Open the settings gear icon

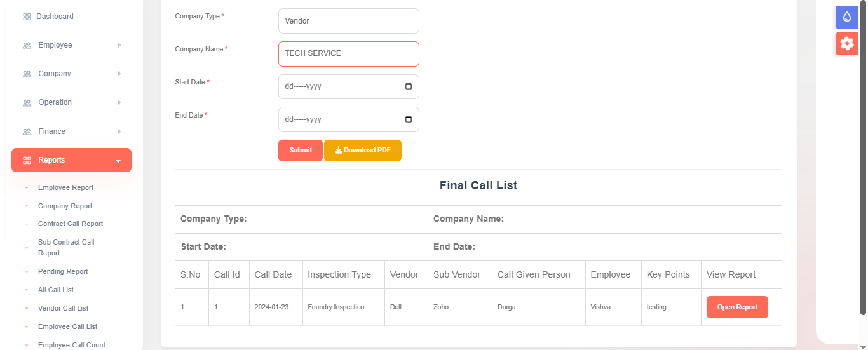coord(846,44)
